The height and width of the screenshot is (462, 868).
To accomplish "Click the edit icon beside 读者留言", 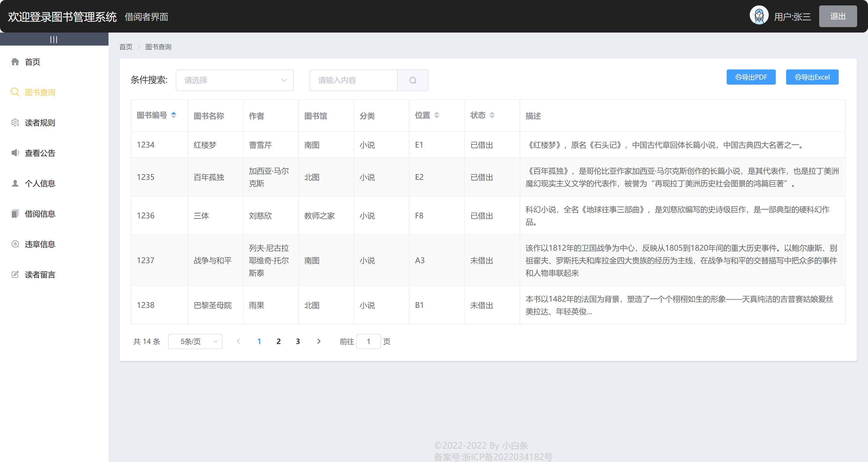I will click(15, 274).
